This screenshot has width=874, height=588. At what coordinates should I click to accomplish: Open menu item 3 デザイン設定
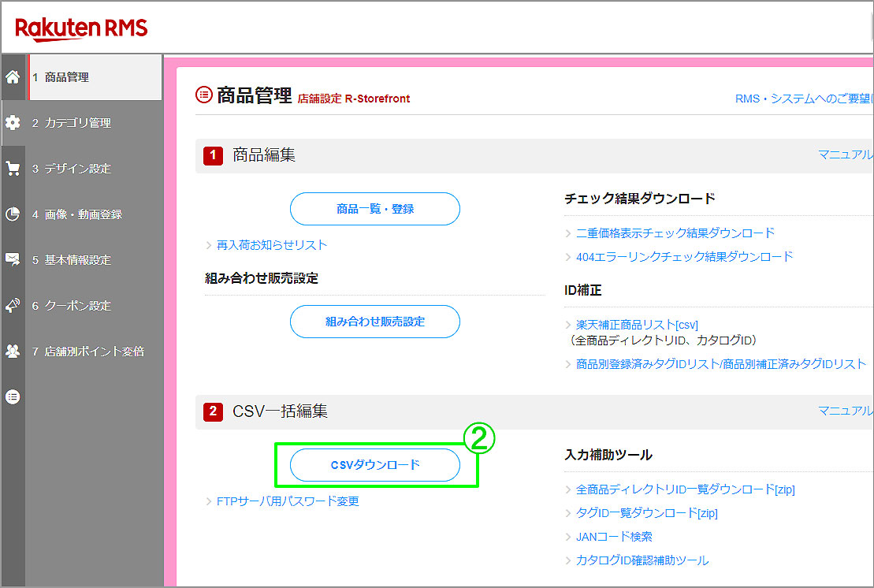(x=94, y=169)
